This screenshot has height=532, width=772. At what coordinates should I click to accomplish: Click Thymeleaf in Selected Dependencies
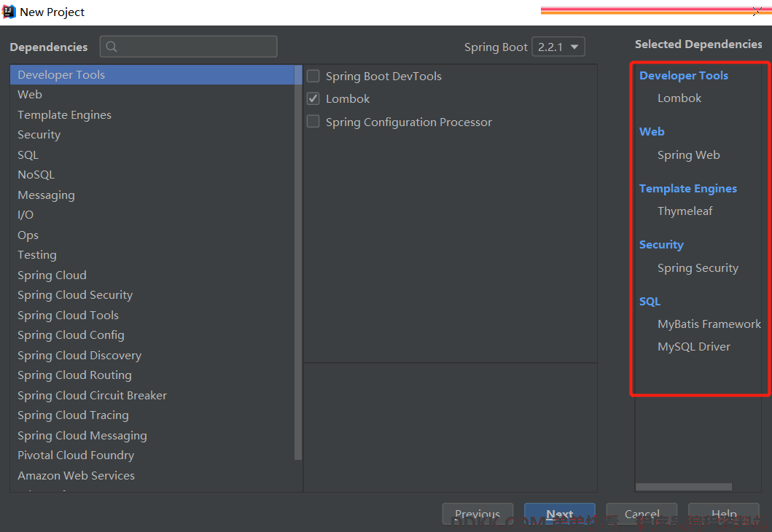coord(685,211)
